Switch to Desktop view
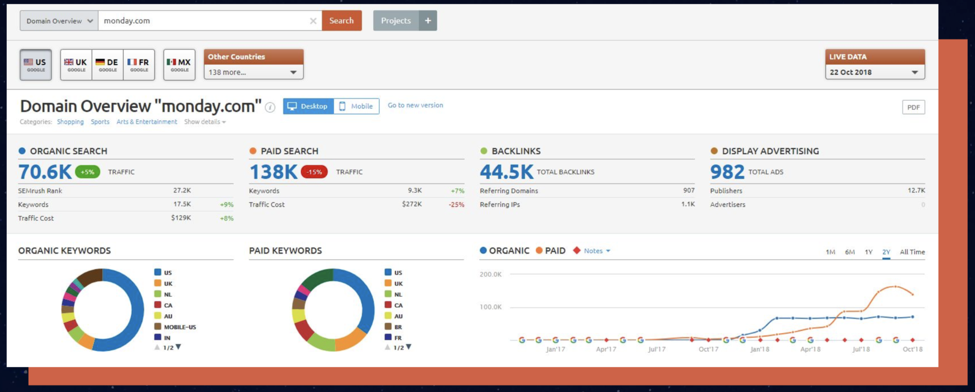Image resolution: width=975 pixels, height=392 pixels. [308, 106]
